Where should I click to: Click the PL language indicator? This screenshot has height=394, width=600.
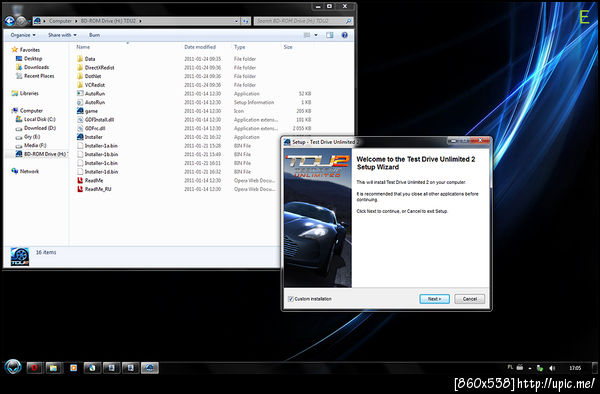pos(510,367)
